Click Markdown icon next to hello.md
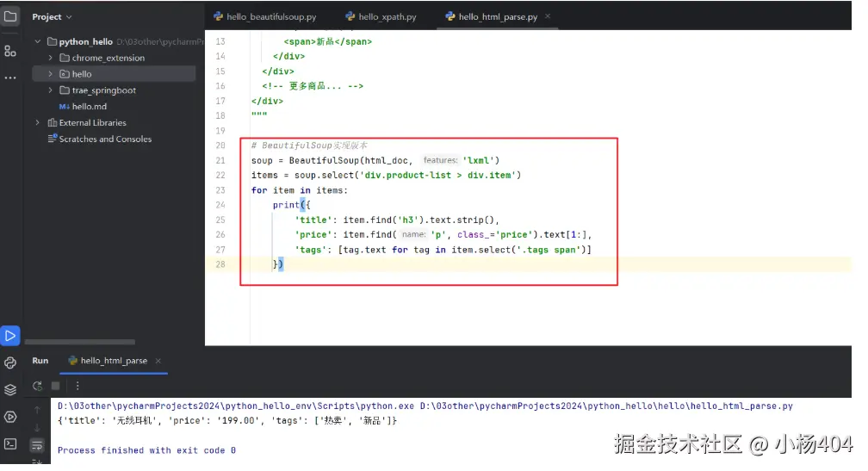The height and width of the screenshot is (471, 868). point(65,106)
